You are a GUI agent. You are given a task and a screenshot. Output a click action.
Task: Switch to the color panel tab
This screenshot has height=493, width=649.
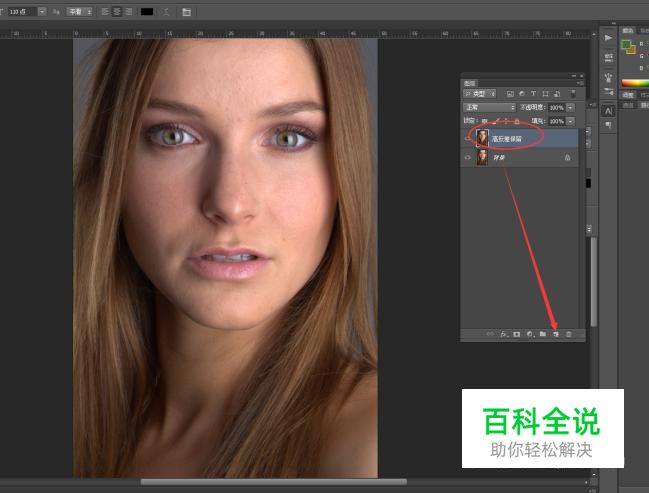click(629, 30)
